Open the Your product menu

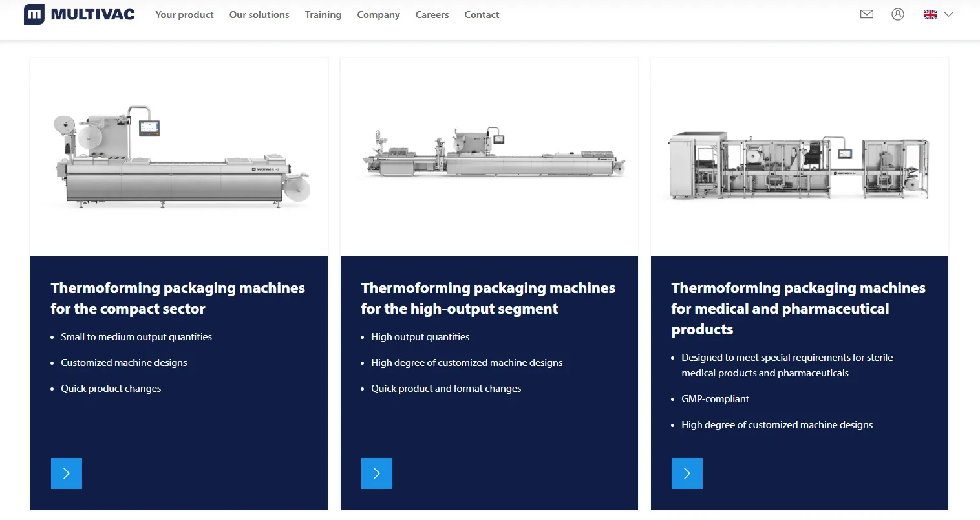click(184, 14)
